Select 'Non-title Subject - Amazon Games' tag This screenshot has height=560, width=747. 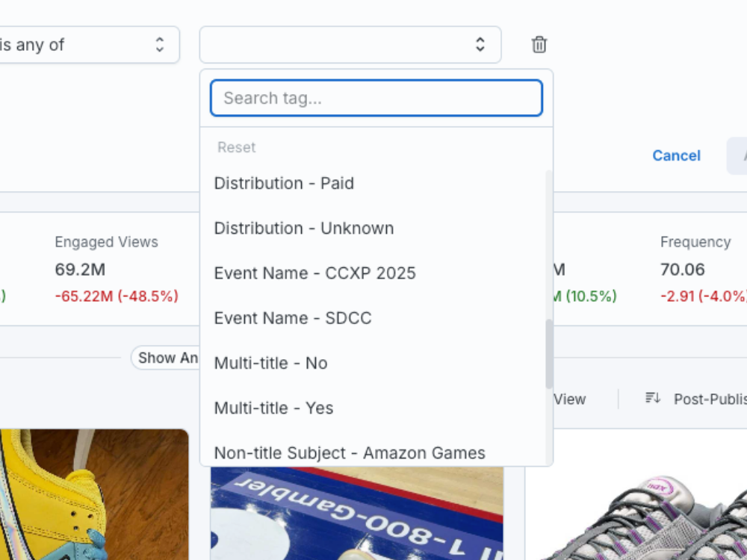tap(349, 452)
